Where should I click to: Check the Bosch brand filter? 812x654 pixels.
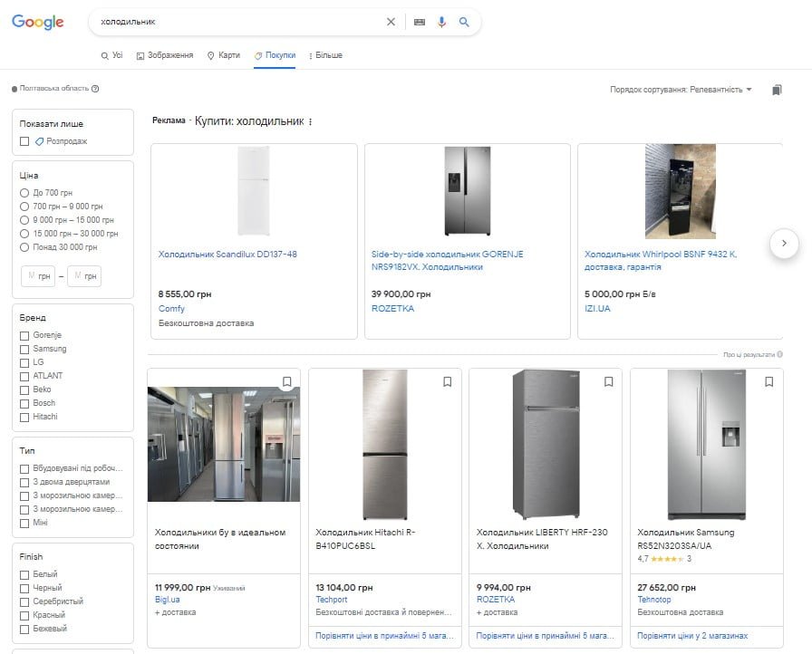[x=24, y=404]
